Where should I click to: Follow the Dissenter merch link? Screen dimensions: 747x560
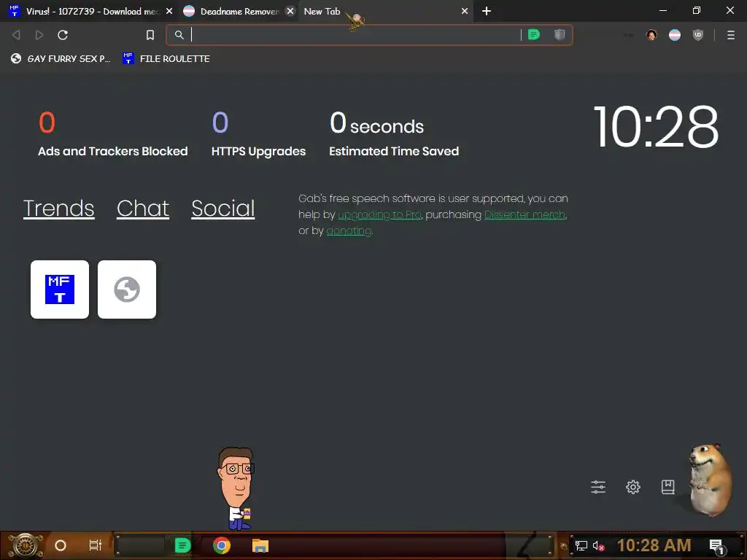(525, 214)
